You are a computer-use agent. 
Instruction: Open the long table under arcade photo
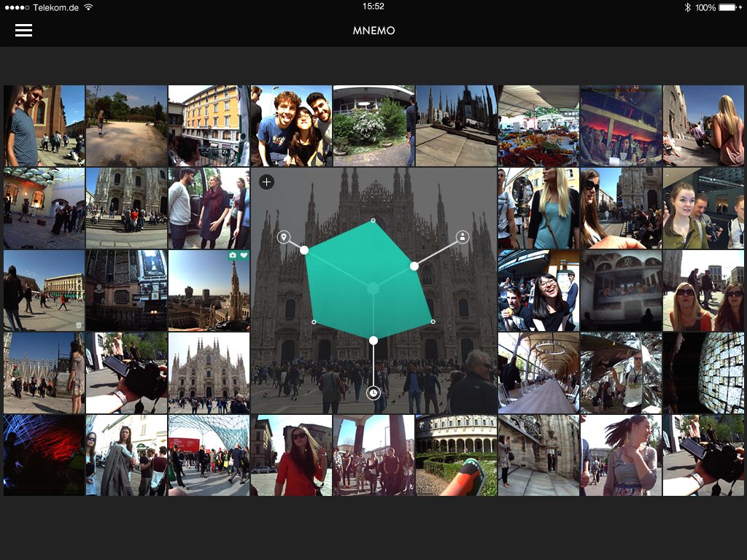538,373
